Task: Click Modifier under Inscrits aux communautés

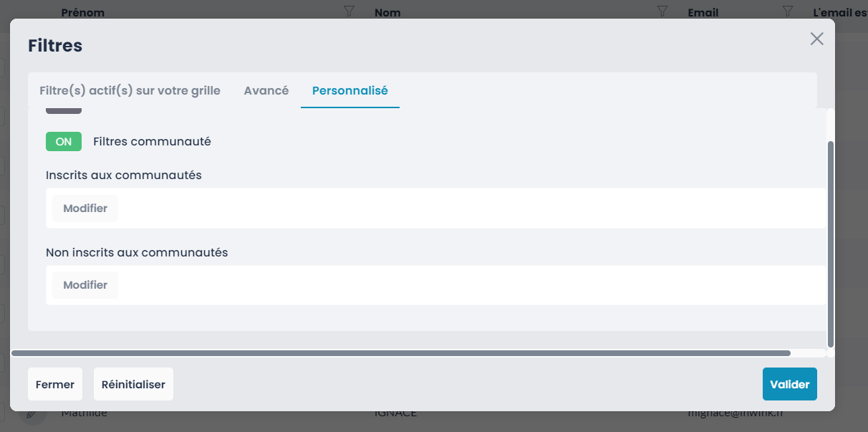Action: tap(85, 208)
